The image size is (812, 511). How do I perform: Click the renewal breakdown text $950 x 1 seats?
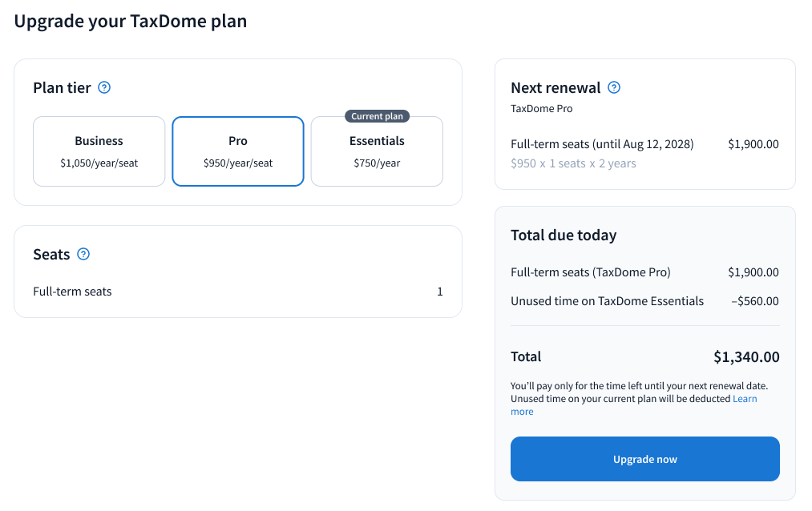[573, 163]
